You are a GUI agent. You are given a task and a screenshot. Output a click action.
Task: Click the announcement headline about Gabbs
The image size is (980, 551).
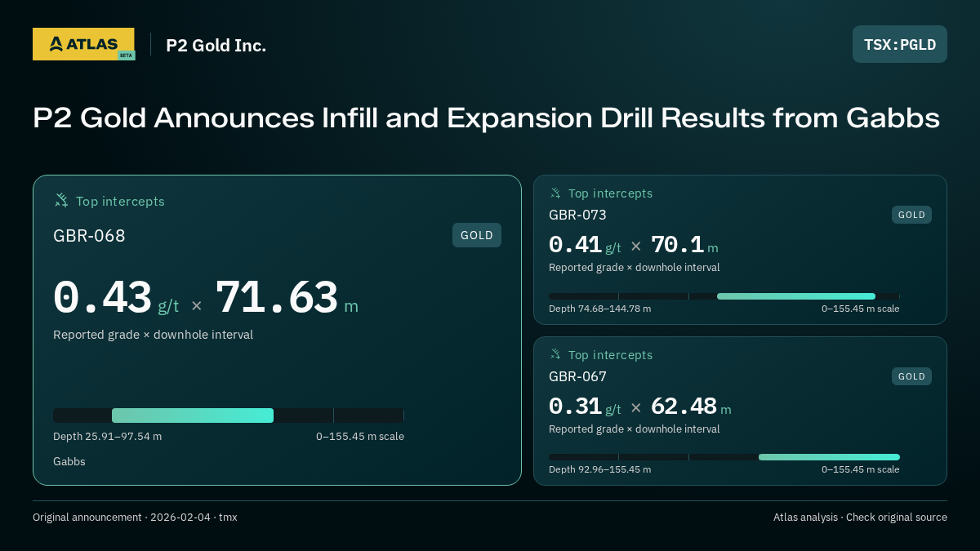point(486,118)
